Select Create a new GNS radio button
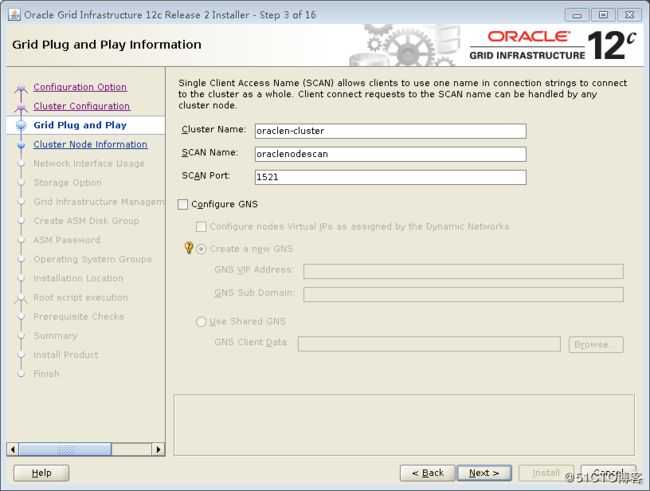The image size is (650, 491). 201,249
